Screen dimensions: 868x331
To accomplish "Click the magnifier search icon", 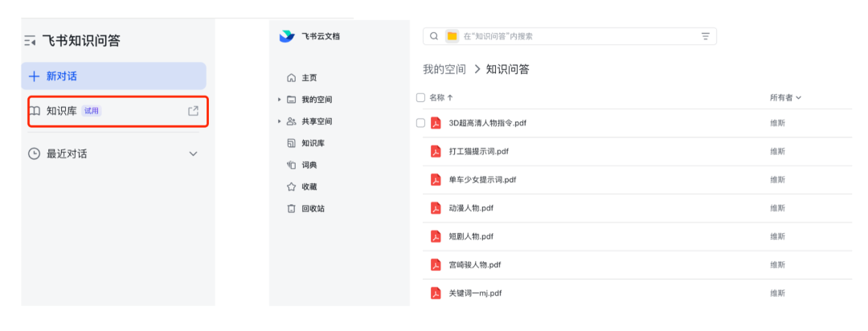I will coord(434,36).
